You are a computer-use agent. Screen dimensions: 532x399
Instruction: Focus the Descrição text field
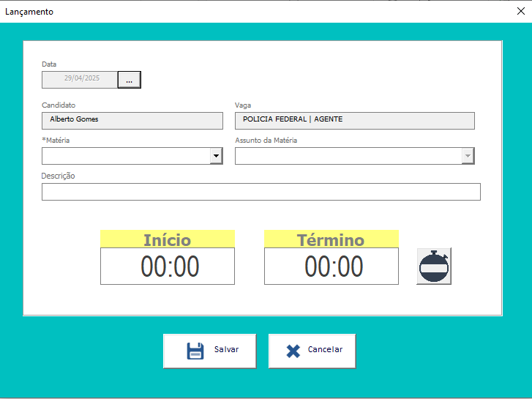tap(261, 192)
